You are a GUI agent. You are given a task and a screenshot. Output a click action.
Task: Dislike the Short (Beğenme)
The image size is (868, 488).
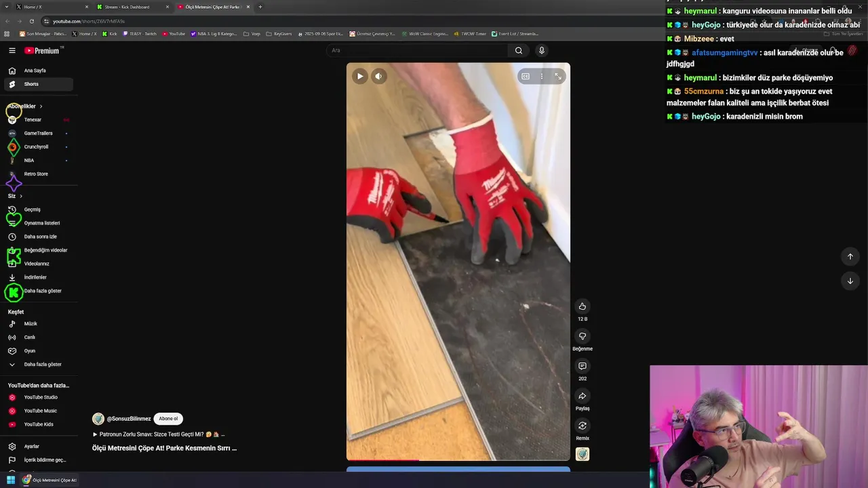click(583, 336)
